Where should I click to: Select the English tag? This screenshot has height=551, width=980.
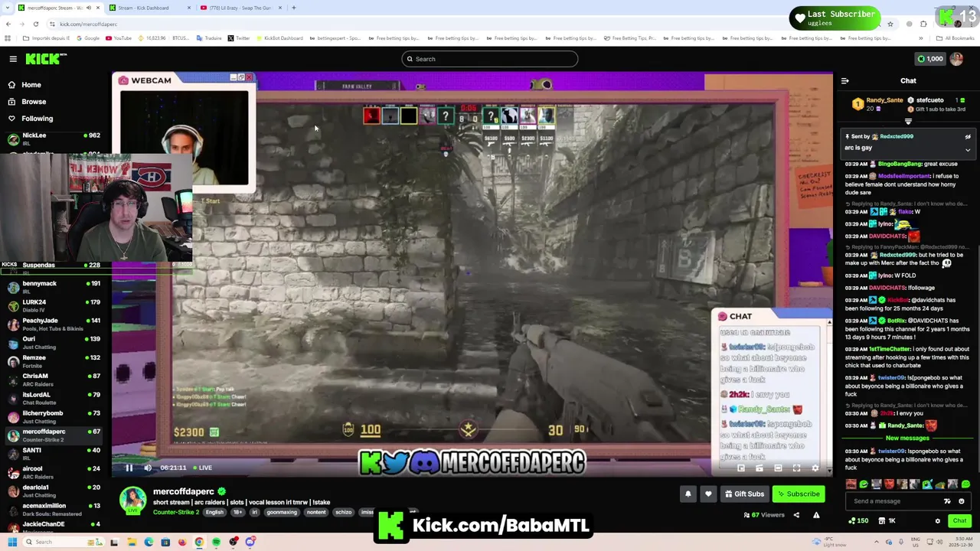(214, 512)
